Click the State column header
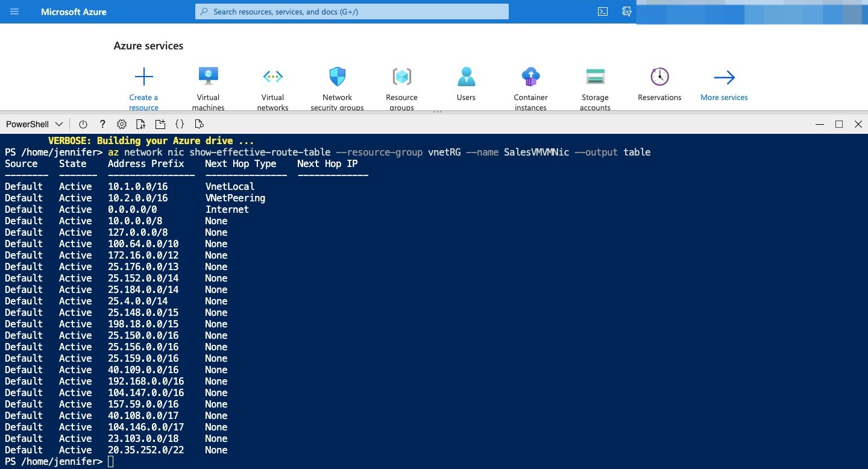 (73, 164)
